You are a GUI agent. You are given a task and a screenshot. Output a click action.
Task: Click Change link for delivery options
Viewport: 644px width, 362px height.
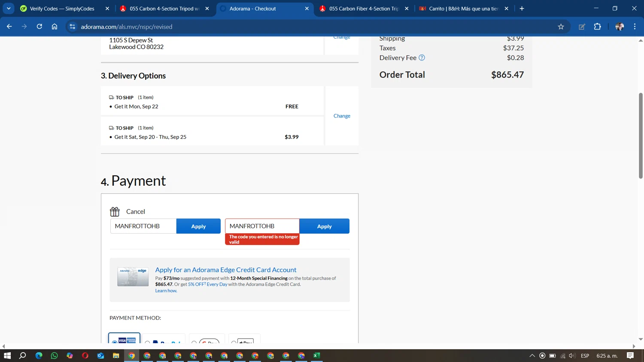pyautogui.click(x=342, y=116)
